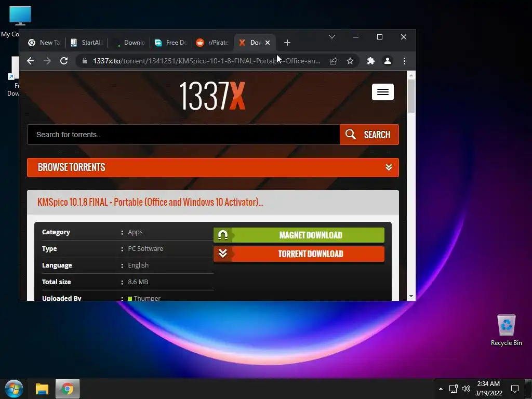Open a new tab with the plus button
The image size is (532, 399).
287,43
